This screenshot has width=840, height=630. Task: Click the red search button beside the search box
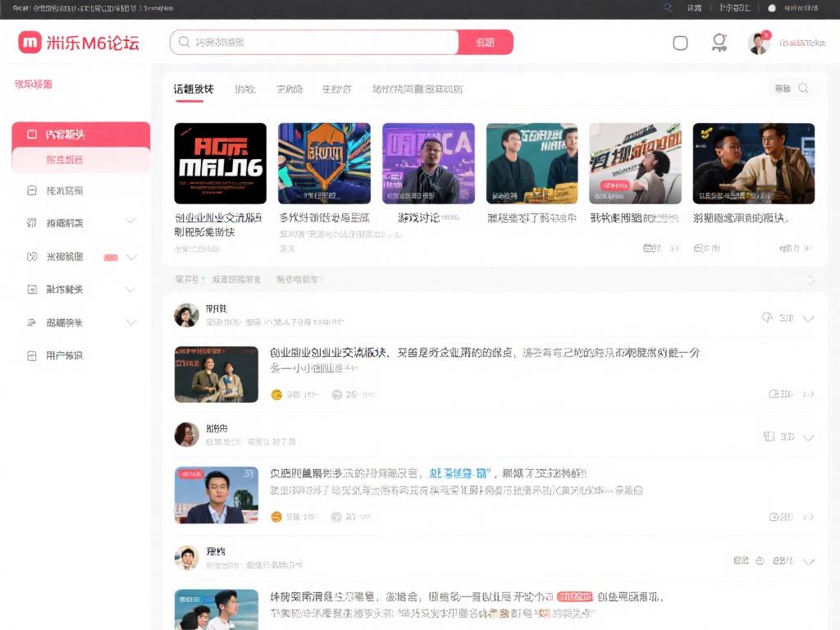[486, 41]
